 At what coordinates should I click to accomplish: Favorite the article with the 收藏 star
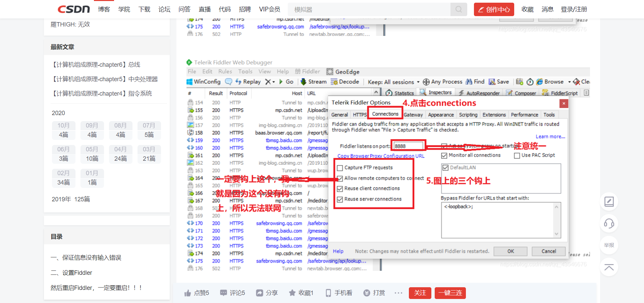pyautogui.click(x=292, y=293)
